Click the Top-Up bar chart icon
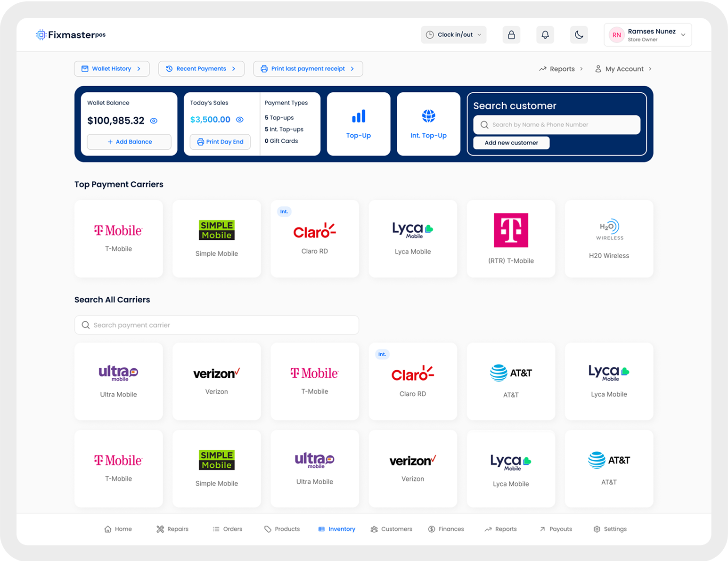This screenshot has width=728, height=561. (359, 116)
